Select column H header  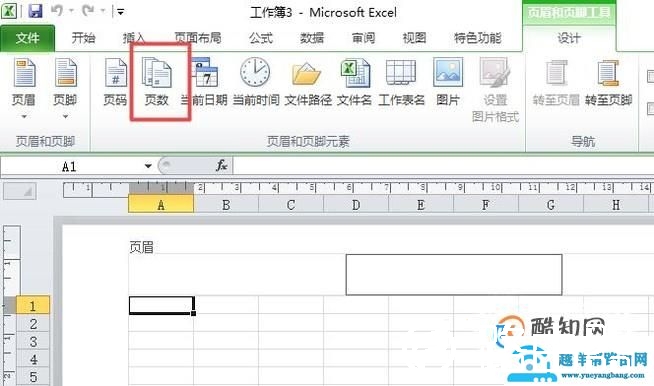(x=616, y=204)
